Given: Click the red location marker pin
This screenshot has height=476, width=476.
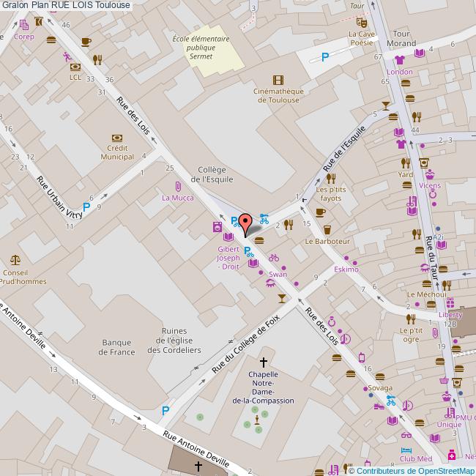Looking at the screenshot, I should point(245,222).
